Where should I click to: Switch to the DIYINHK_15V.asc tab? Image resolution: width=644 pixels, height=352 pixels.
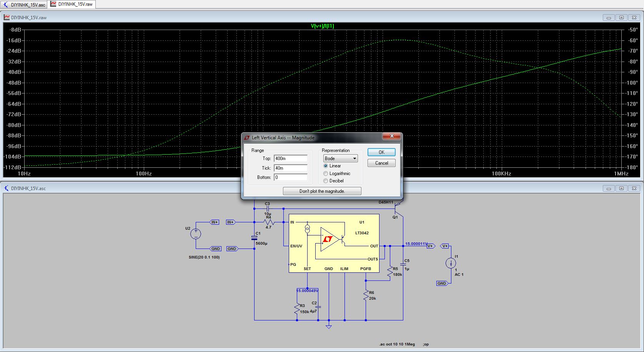(x=24, y=5)
